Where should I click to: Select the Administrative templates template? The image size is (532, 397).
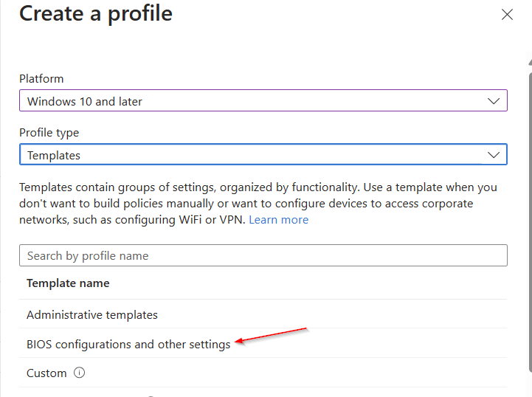click(x=92, y=315)
